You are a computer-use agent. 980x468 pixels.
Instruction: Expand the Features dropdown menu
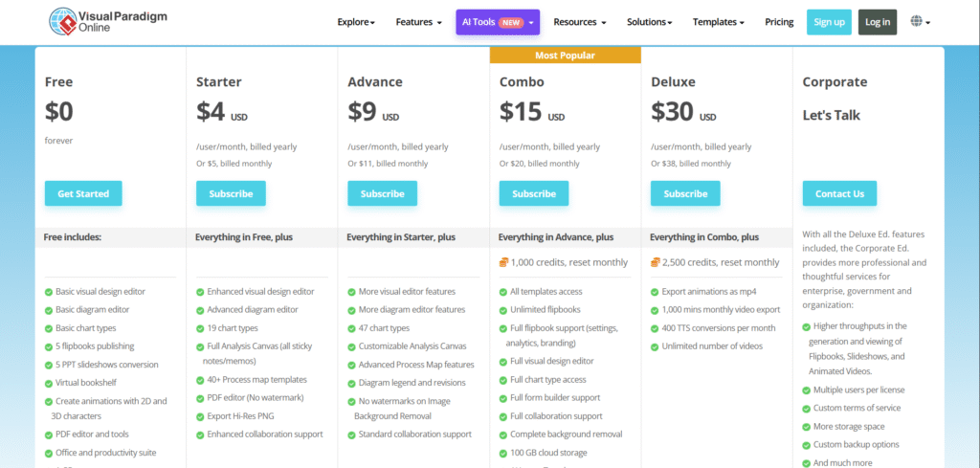pyautogui.click(x=419, y=22)
